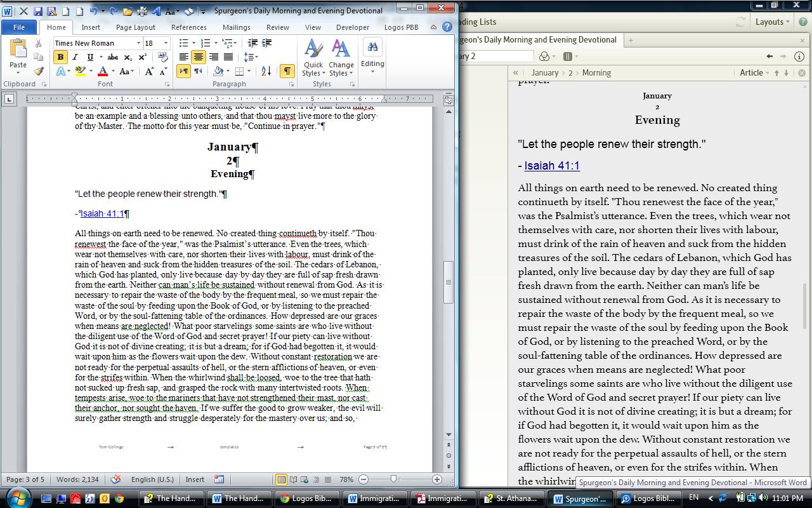This screenshot has height=508, width=812.
Task: Toggle Superscript formatting
Action: pyautogui.click(x=143, y=57)
